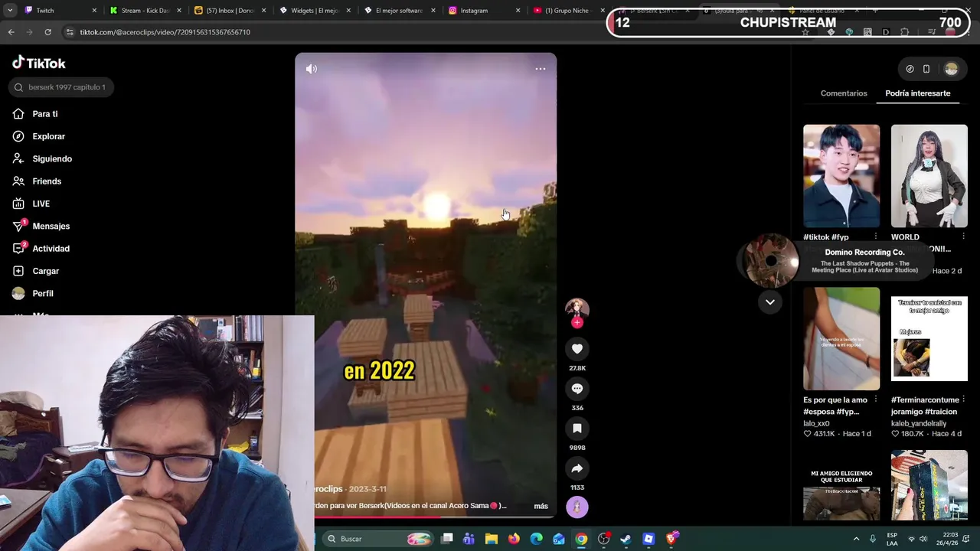The image size is (980, 551).
Task: Open Microsoft Edge from the taskbar
Action: pos(536,539)
